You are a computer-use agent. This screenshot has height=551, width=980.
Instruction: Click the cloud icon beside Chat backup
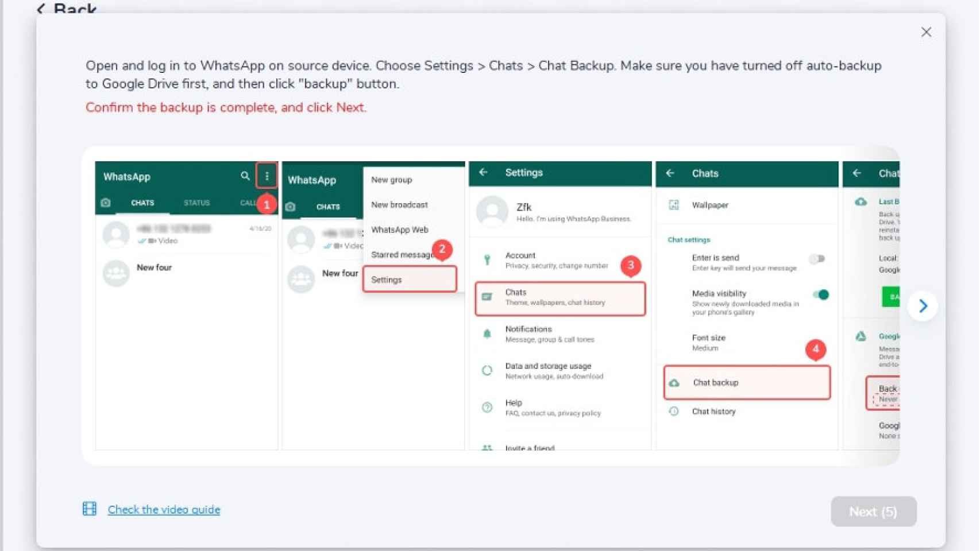(674, 383)
